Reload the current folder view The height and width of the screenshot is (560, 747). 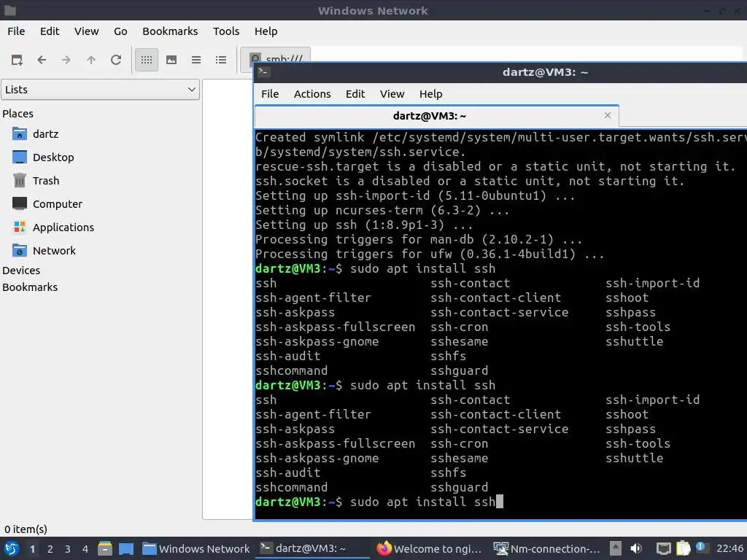pos(116,60)
